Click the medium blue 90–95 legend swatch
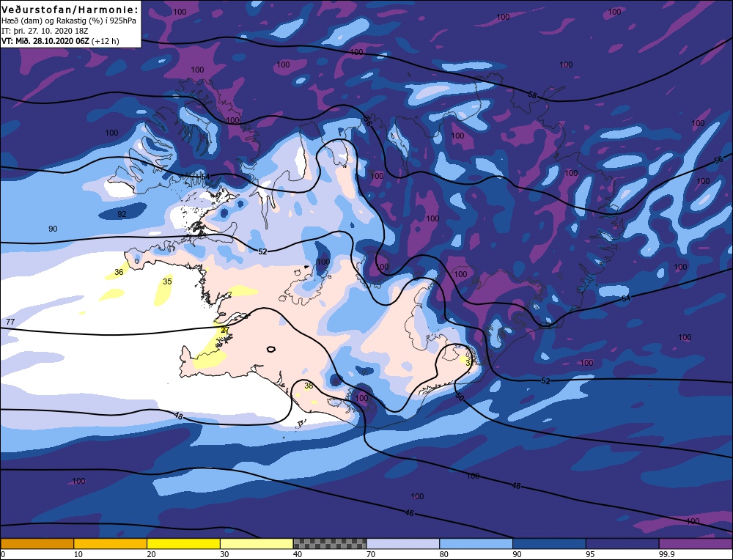This screenshot has height=560, width=733. tap(549, 544)
